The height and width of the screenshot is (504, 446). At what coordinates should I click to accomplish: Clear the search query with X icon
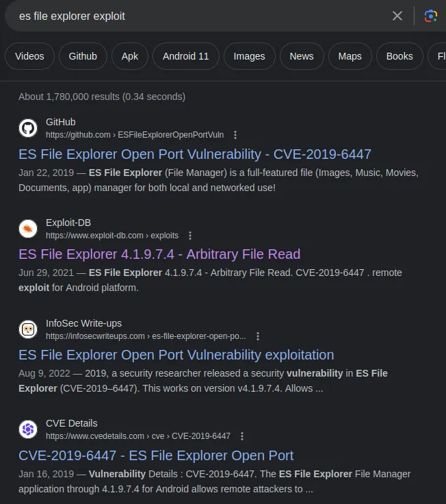397,16
